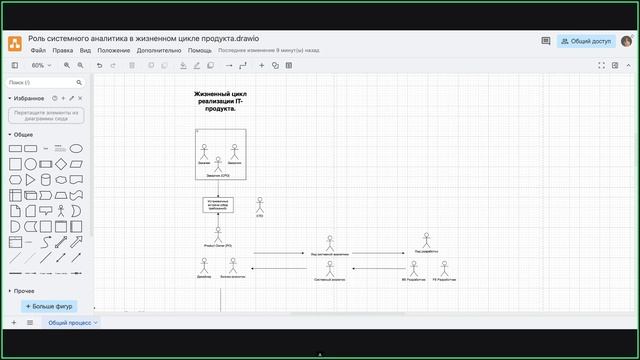Click the To Back toolbar icon
Screen dimensions: 640x360
(x=164, y=65)
